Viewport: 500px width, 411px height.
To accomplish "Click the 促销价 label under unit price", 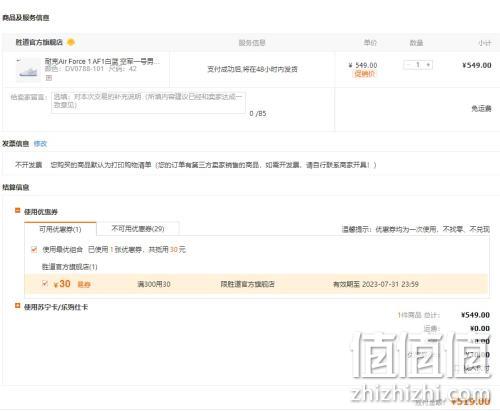I will (364, 74).
